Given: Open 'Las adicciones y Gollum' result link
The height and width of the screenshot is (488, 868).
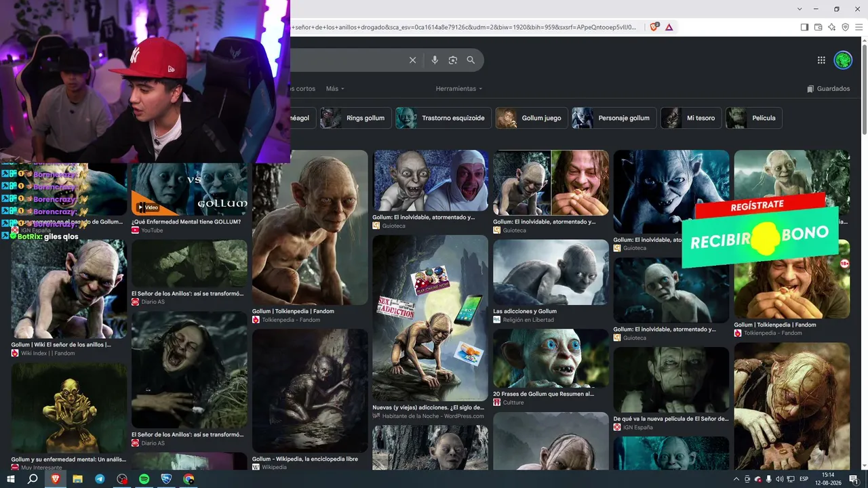Looking at the screenshot, I should point(525,311).
